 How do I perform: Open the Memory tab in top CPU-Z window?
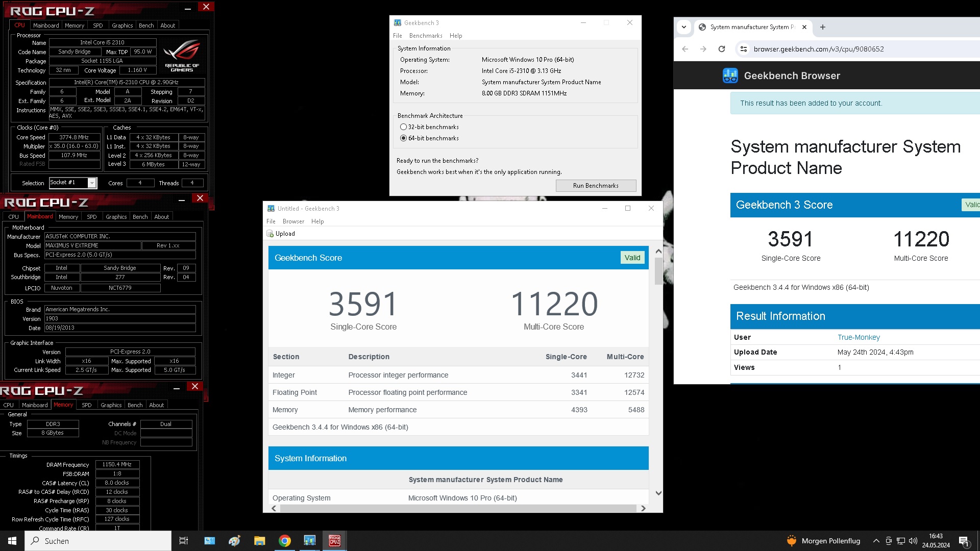click(x=75, y=26)
